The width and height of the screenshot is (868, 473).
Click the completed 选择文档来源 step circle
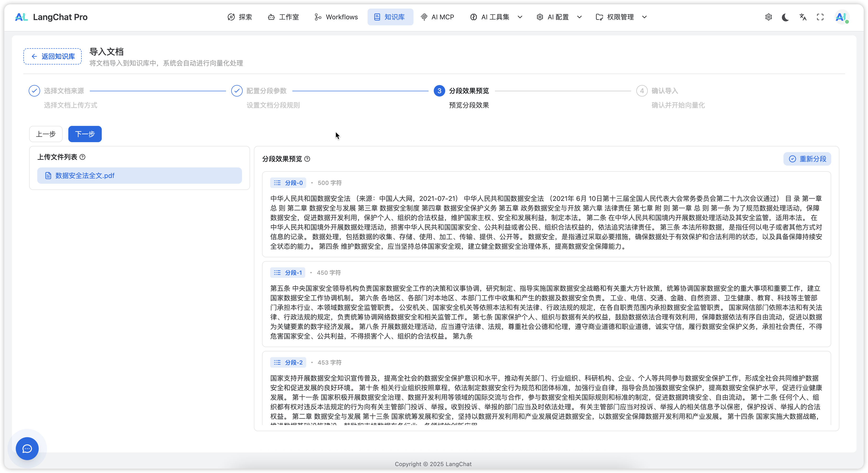pyautogui.click(x=34, y=91)
